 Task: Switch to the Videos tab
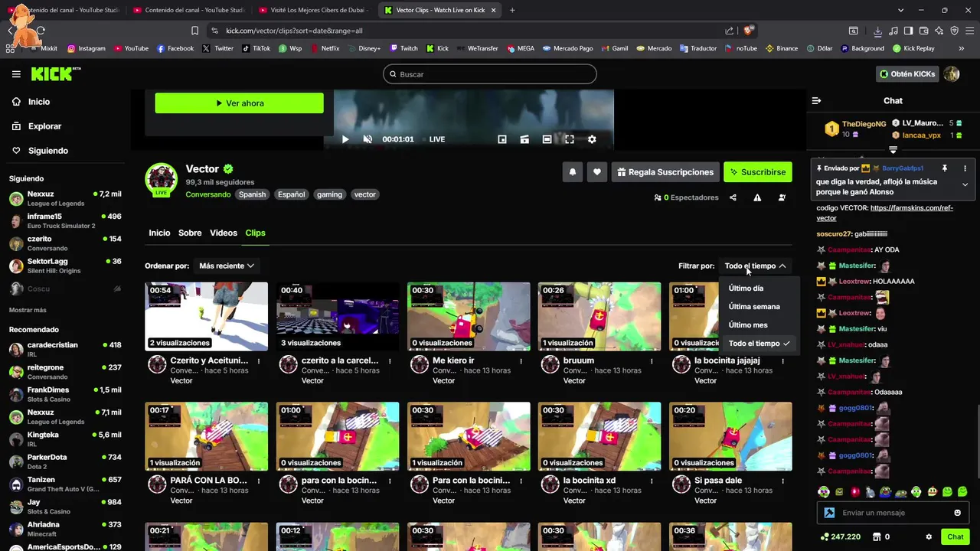[x=224, y=233]
